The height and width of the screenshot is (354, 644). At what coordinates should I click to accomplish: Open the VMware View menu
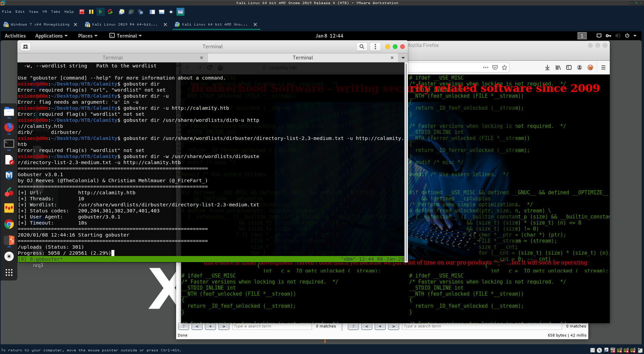[x=34, y=12]
